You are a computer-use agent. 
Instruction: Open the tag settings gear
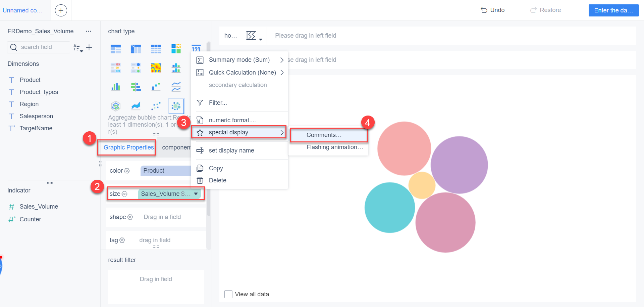tap(122, 240)
